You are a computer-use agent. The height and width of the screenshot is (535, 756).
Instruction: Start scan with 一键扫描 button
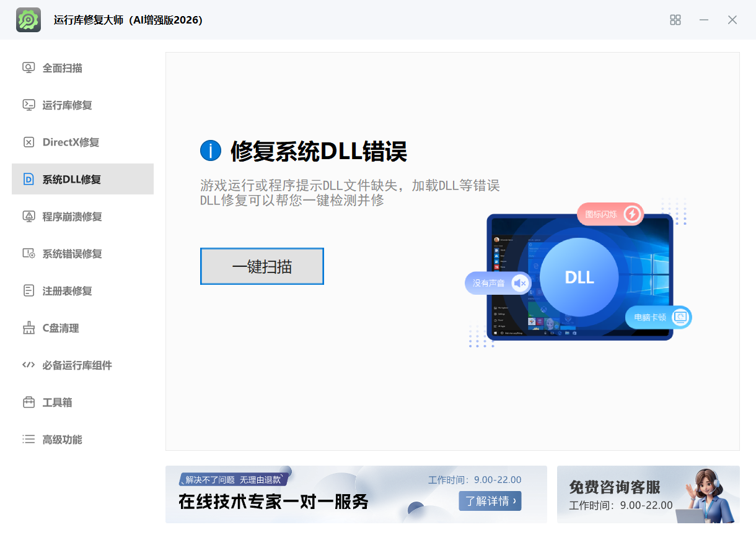click(262, 267)
